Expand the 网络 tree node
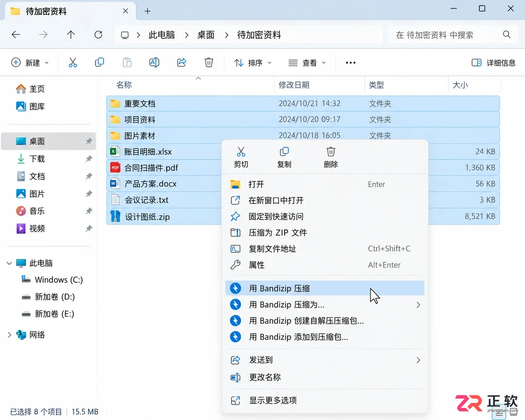The height and width of the screenshot is (420, 525). 9,335
